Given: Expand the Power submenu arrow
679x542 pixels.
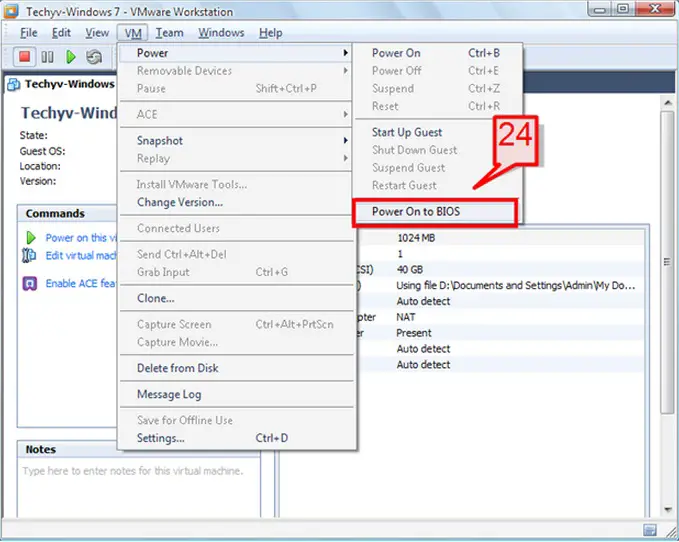Looking at the screenshot, I should pos(346,53).
